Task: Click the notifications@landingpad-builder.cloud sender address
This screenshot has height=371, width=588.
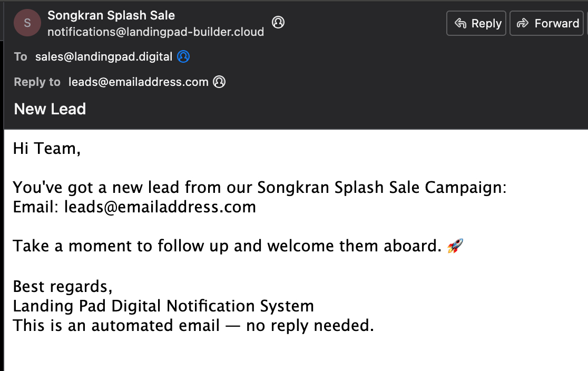Action: click(155, 32)
